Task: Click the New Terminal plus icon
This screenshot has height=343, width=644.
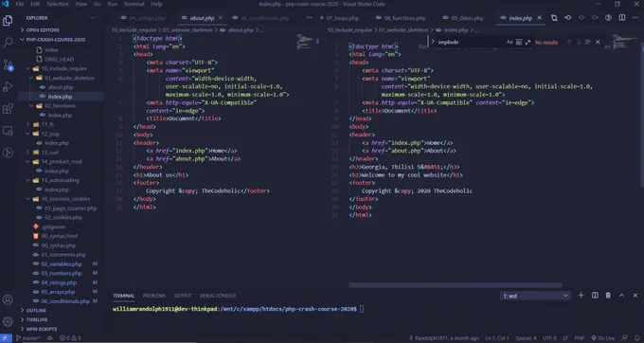Action: (581, 296)
